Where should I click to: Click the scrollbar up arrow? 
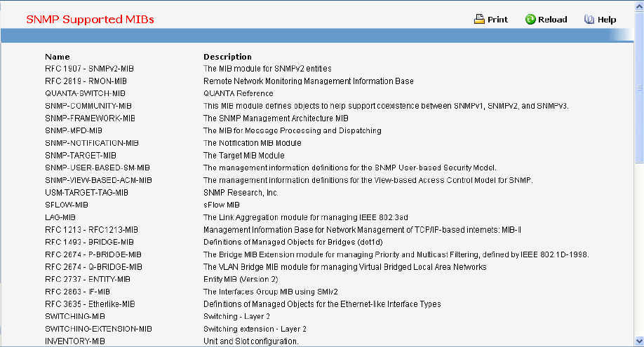[x=640, y=6]
